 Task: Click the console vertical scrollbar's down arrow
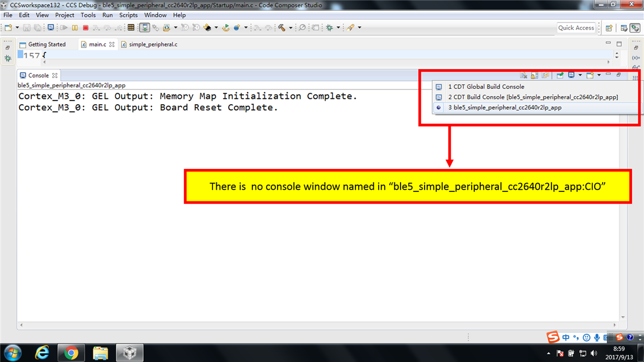623,317
